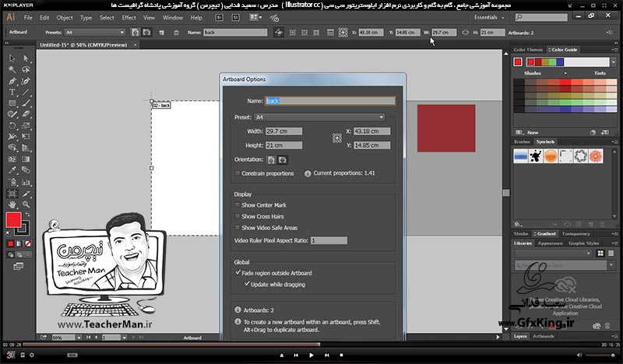Screen dimensions: 623x364
Task: Click the Name field in Artboard Options
Action: point(330,101)
